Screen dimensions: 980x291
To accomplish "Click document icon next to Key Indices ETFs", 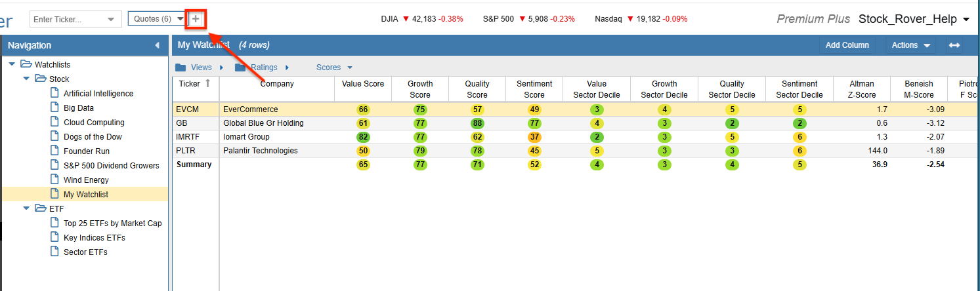I will tap(55, 237).
